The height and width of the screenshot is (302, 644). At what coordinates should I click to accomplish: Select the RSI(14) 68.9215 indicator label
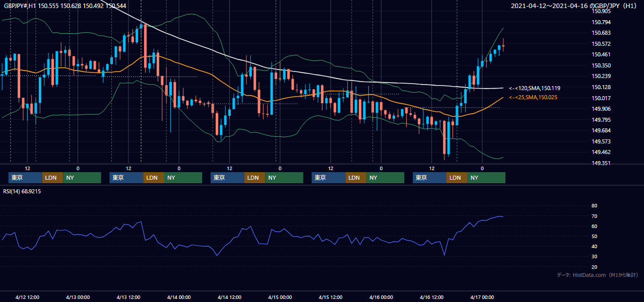click(x=22, y=191)
